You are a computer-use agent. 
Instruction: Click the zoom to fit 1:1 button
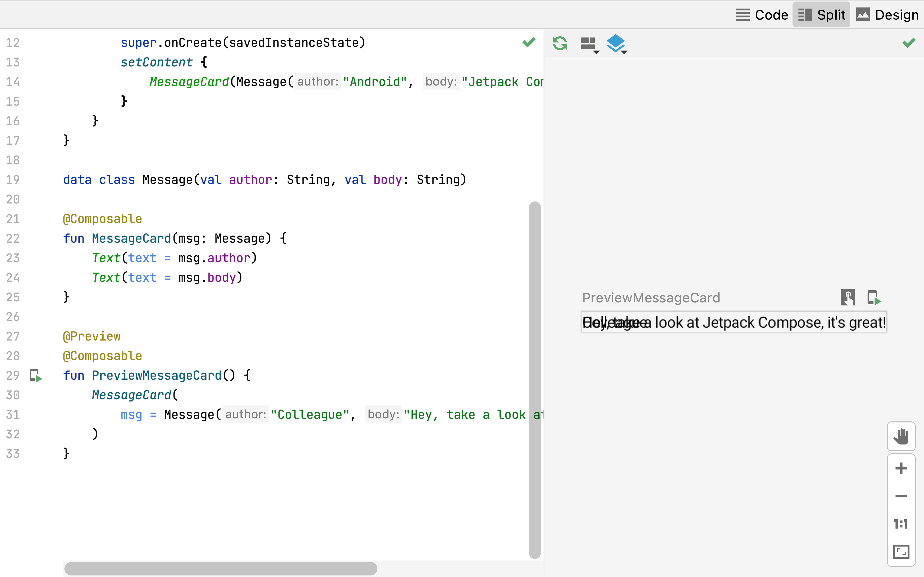point(901,524)
